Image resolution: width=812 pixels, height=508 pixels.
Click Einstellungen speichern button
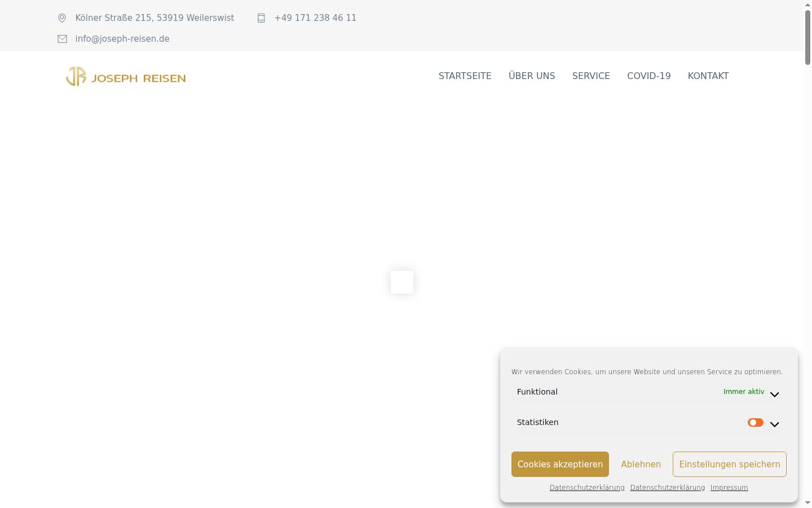coord(730,464)
